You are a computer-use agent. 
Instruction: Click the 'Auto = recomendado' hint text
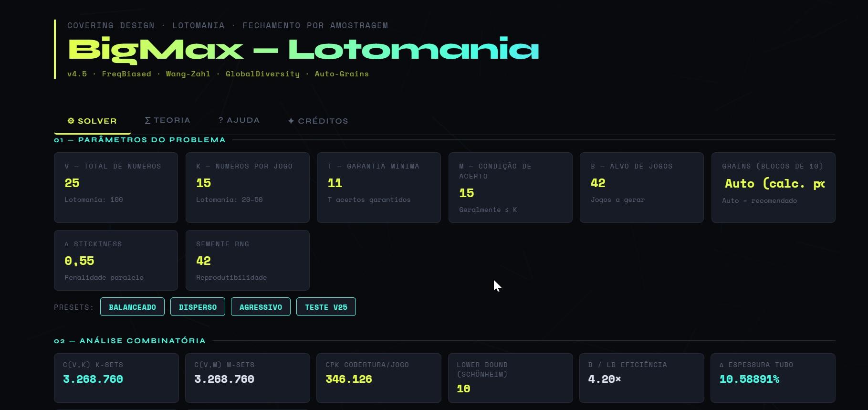click(760, 200)
